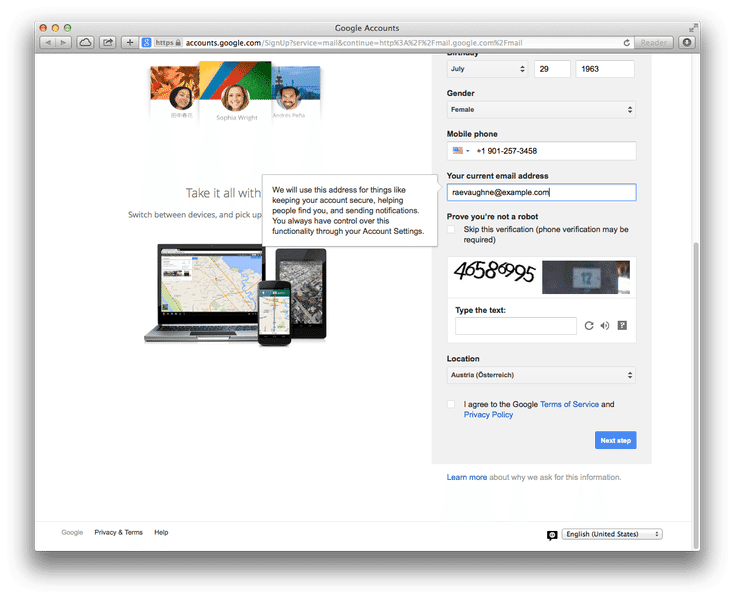Enter full screen using corner arrows icon
The height and width of the screenshot is (599, 735).
click(692, 28)
